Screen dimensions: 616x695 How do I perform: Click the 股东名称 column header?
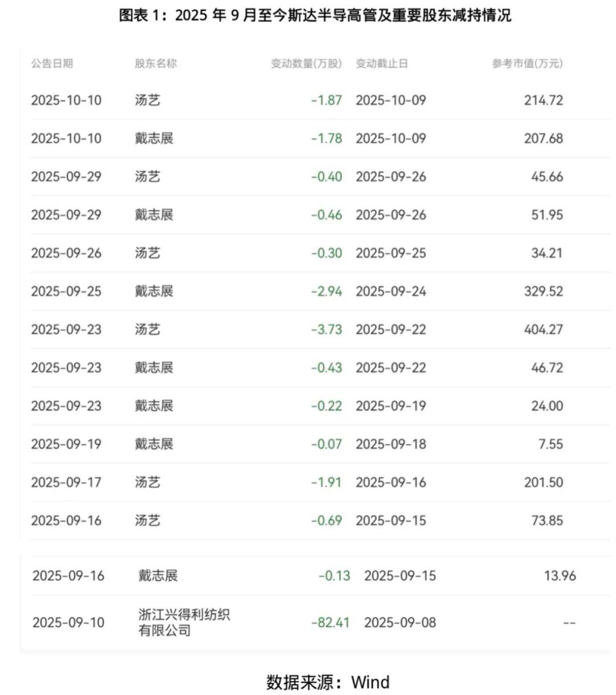pos(155,63)
